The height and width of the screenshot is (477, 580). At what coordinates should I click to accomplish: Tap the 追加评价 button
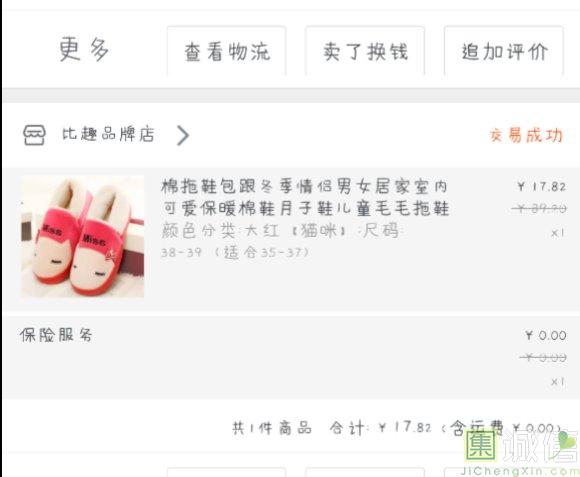click(504, 51)
